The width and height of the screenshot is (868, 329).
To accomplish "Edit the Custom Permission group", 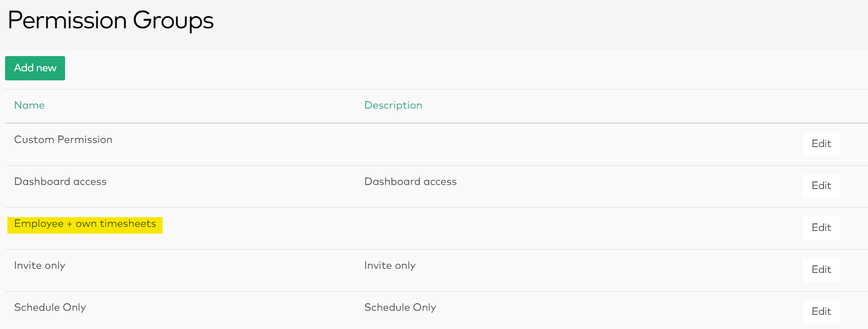I will tap(821, 144).
